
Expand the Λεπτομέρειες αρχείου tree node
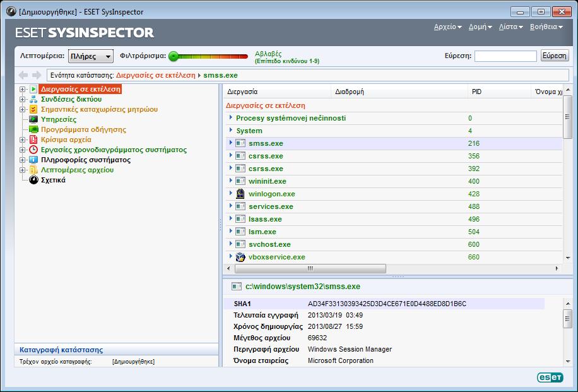[23, 170]
